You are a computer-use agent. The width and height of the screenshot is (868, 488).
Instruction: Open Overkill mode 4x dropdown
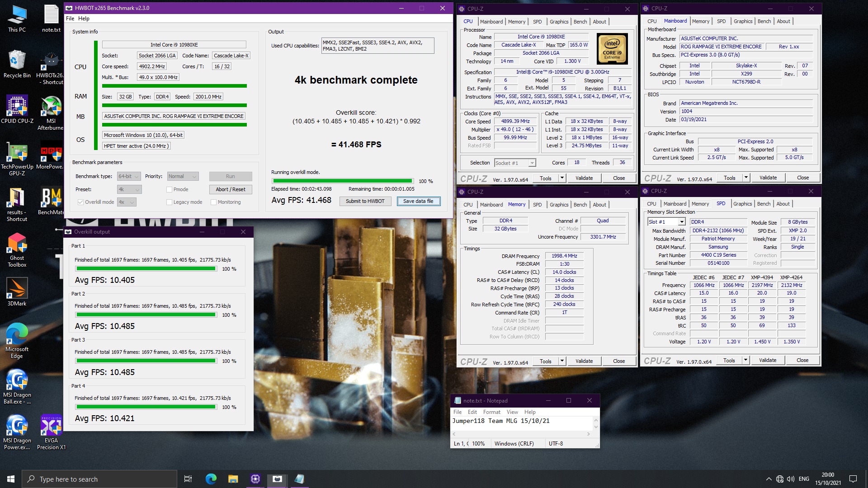(127, 202)
